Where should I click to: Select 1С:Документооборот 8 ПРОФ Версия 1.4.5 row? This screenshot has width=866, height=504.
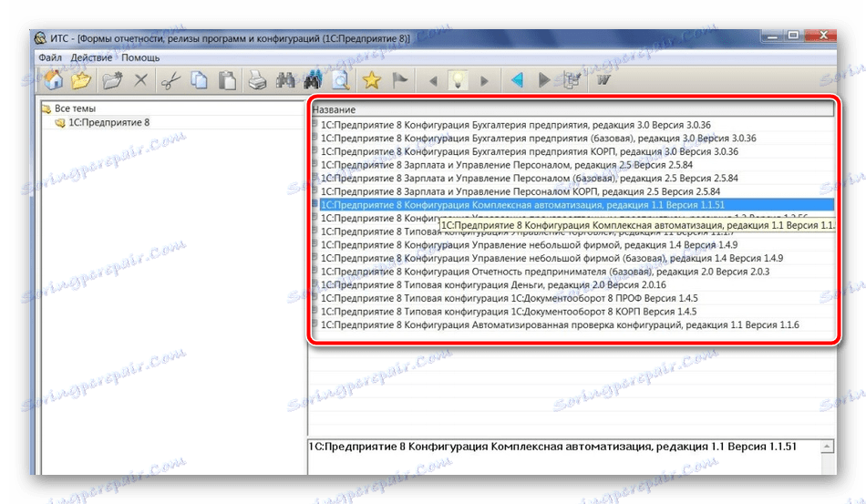[x=572, y=298]
